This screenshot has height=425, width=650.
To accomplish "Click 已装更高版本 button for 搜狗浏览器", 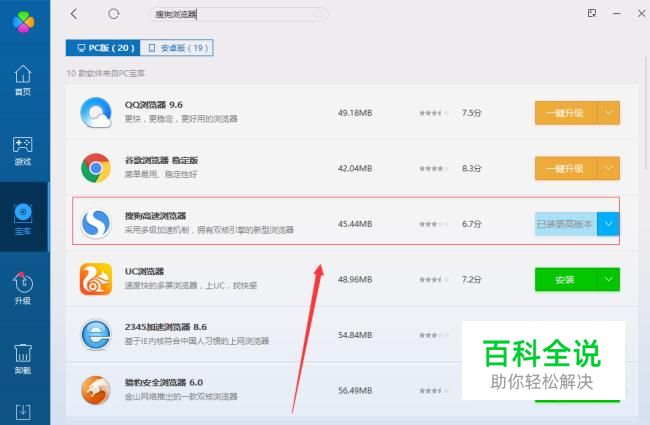I will pyautogui.click(x=566, y=224).
